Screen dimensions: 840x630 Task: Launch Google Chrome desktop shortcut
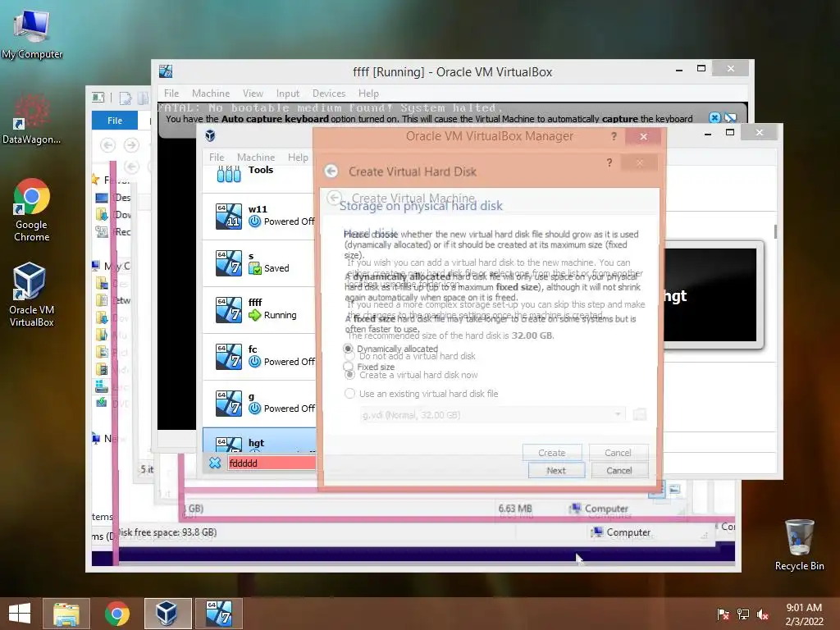[x=32, y=209]
